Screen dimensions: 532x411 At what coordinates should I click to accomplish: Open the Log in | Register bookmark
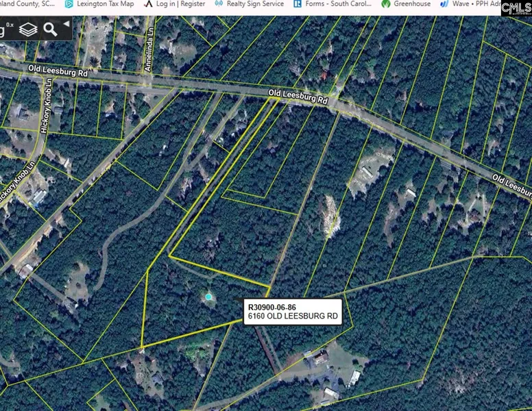click(x=180, y=4)
